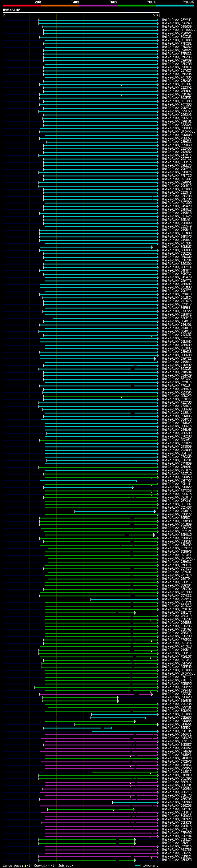Click the magenta ~60% identity legend segment
This screenshot has width=197, height=868.
[x=99, y=6]
